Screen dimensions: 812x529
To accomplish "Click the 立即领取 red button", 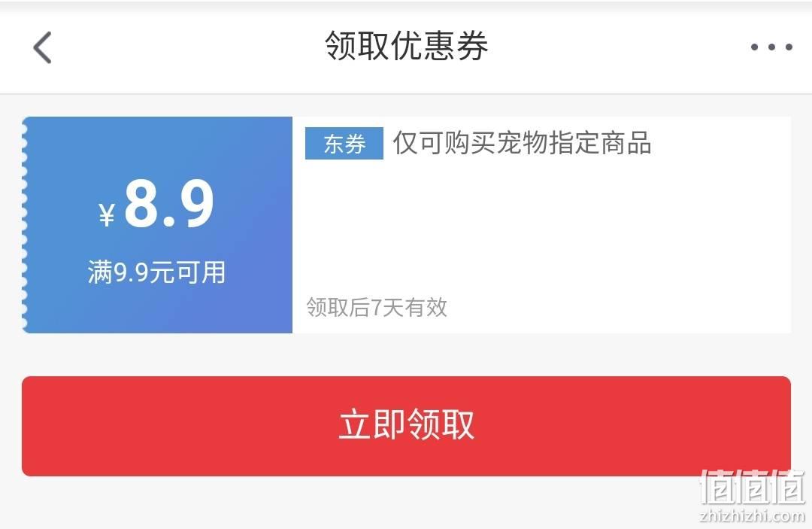I will pyautogui.click(x=406, y=426).
